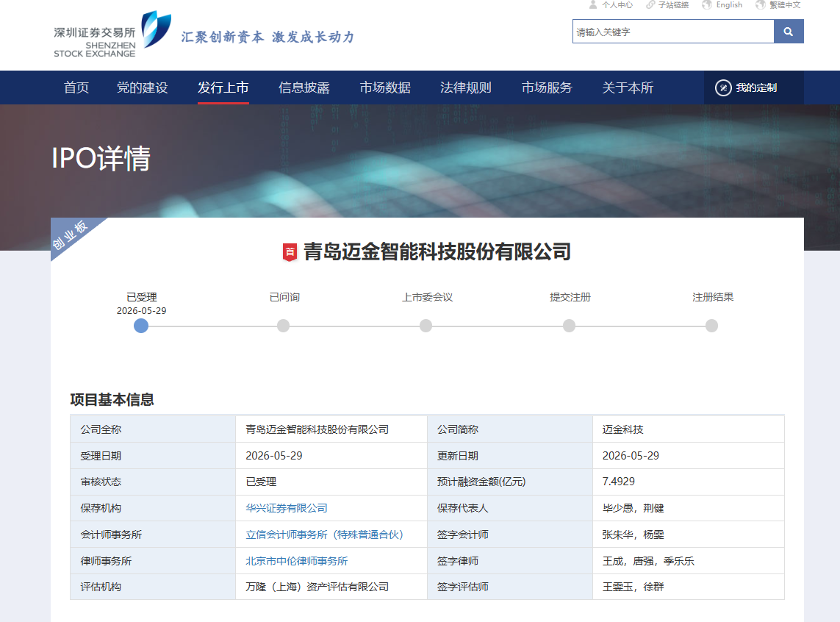Click the 提交注册 stage label
The width and height of the screenshot is (840, 622).
(570, 297)
